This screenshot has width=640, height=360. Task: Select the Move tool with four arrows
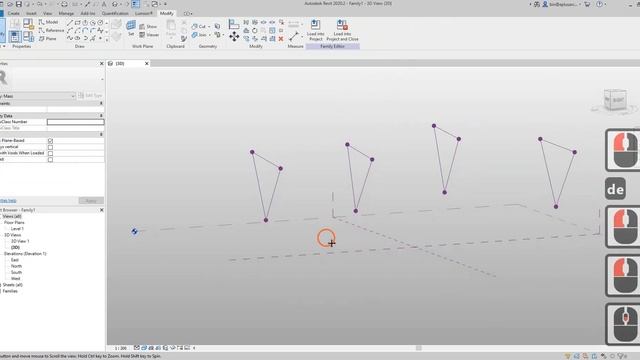(234, 37)
